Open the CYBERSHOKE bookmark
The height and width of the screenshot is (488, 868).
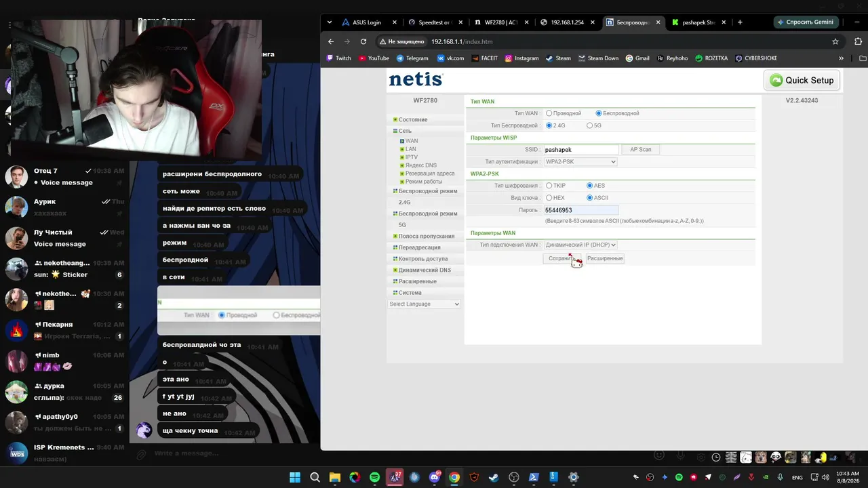(x=755, y=58)
